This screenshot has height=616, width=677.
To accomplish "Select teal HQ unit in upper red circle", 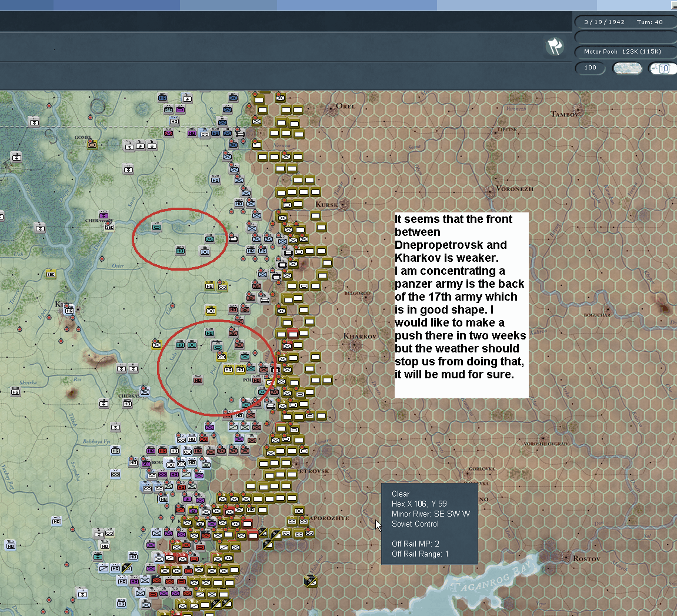I will tap(181, 251).
